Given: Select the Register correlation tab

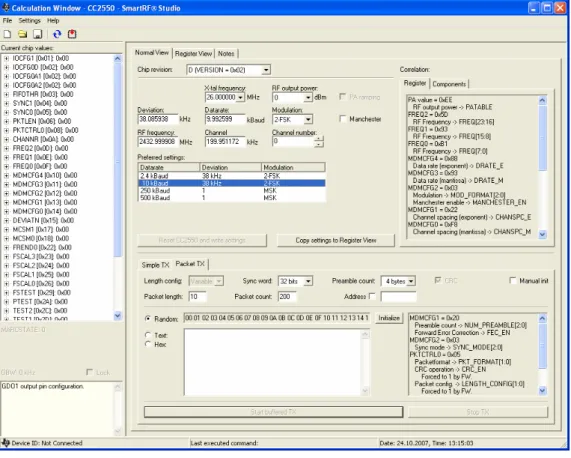Looking at the screenshot, I should [x=415, y=83].
